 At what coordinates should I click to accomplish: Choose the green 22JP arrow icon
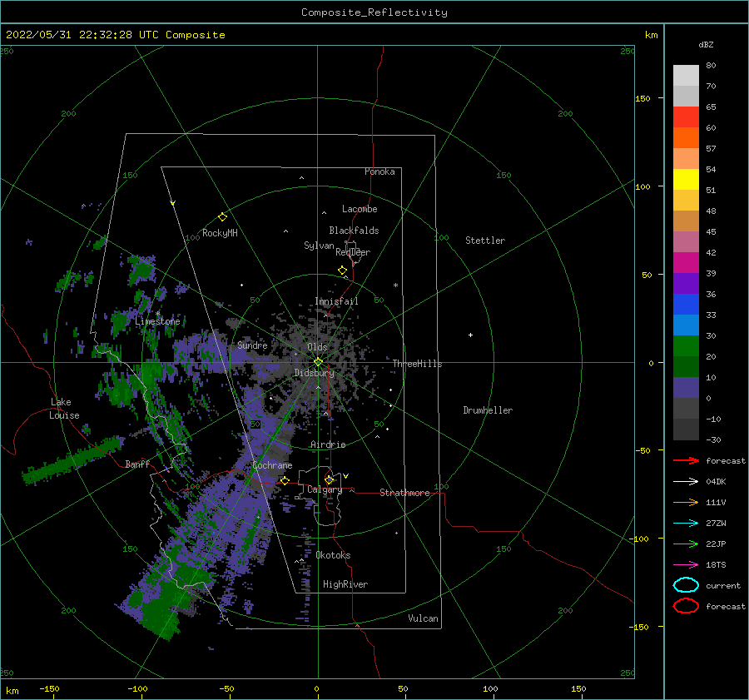click(686, 544)
